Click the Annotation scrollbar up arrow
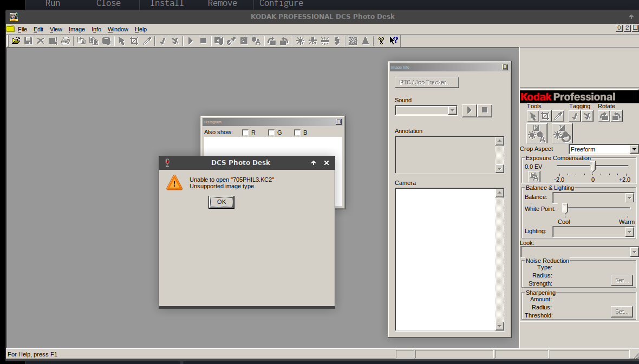 coord(500,141)
